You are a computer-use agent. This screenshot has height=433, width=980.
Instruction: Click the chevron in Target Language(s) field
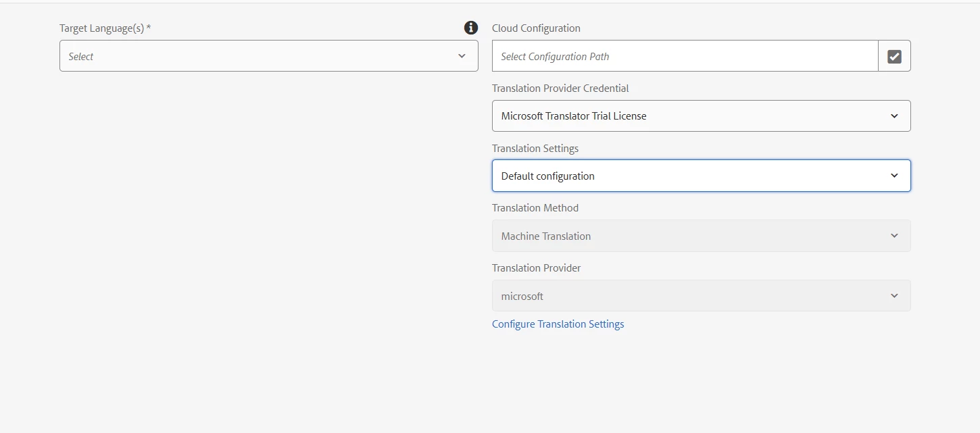click(x=462, y=56)
